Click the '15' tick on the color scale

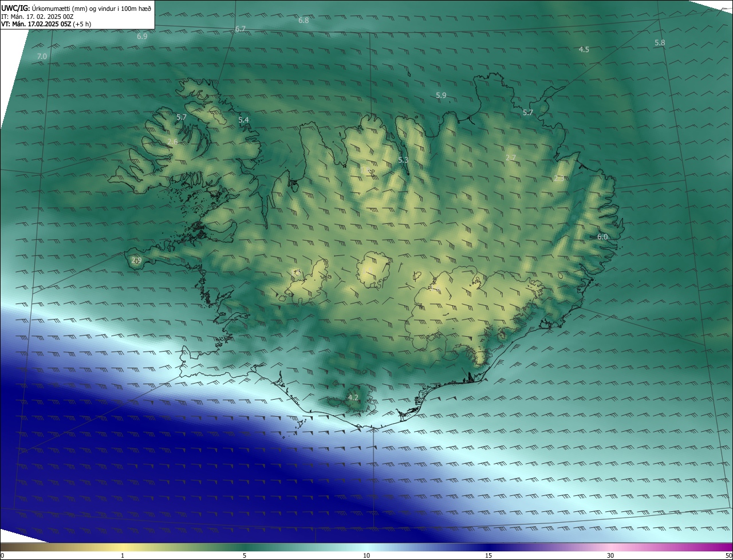tap(488, 556)
